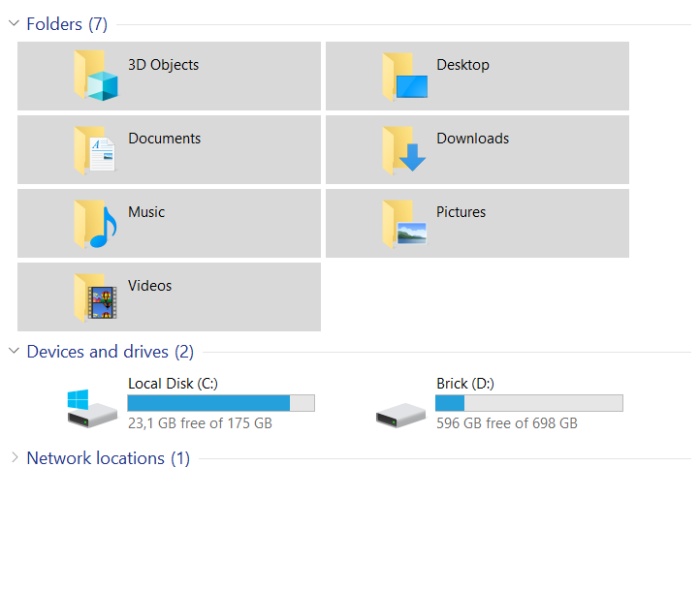Select the Local Disk (C:) drive icon
This screenshot has height=592, width=700.
tap(92, 408)
